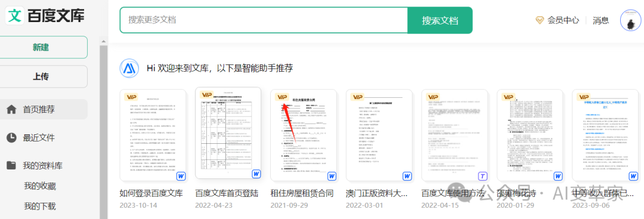Click VIP badge on 百度文库使用方法
This screenshot has width=644, height=219.
coord(434,97)
